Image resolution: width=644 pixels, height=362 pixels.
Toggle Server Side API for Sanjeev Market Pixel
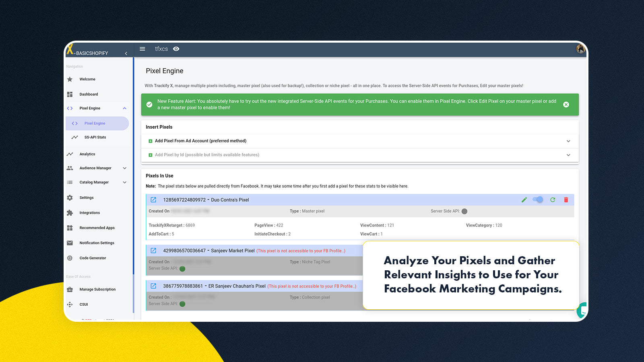click(x=182, y=269)
